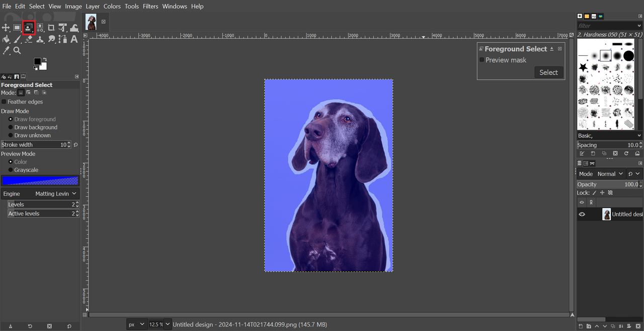Select the Clone stamp tool
The height and width of the screenshot is (331, 644).
[x=40, y=39]
